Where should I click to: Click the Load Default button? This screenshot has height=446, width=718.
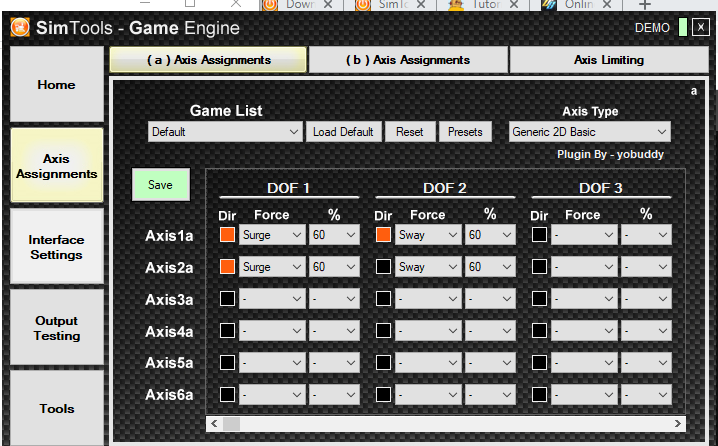pos(343,132)
